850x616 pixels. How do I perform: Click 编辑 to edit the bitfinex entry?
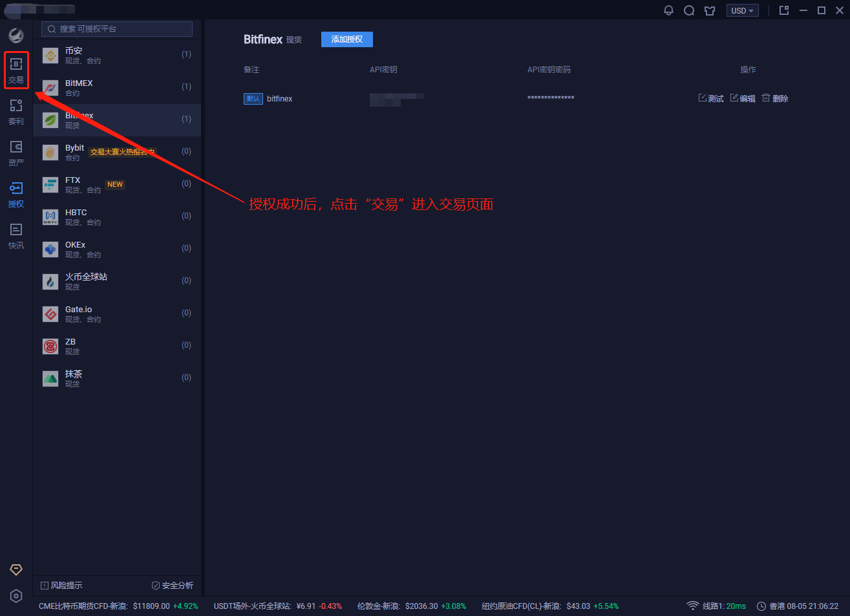[743, 98]
